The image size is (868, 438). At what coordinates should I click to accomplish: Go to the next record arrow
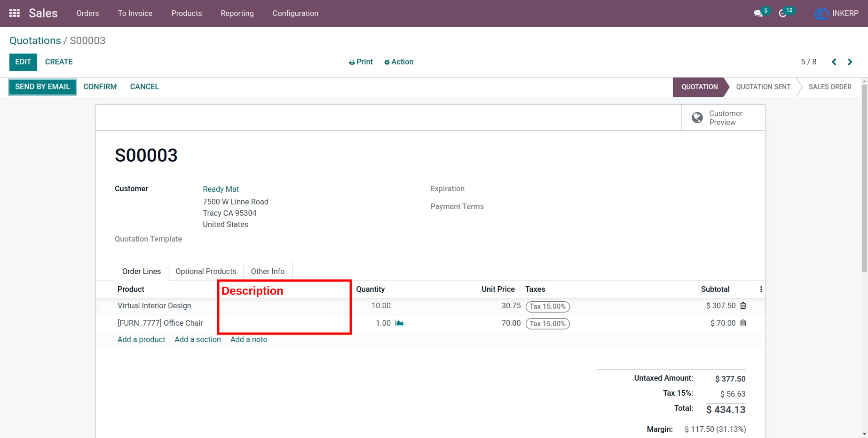pyautogui.click(x=850, y=62)
